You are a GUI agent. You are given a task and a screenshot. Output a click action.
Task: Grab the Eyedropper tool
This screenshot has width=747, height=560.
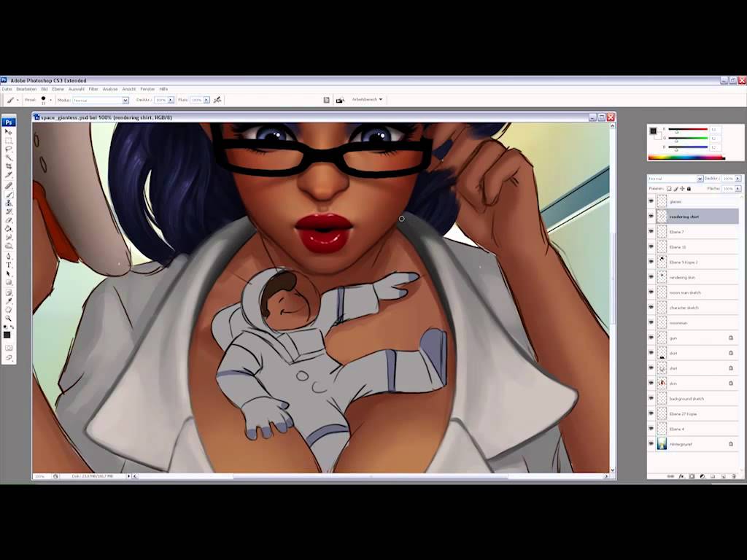[9, 299]
